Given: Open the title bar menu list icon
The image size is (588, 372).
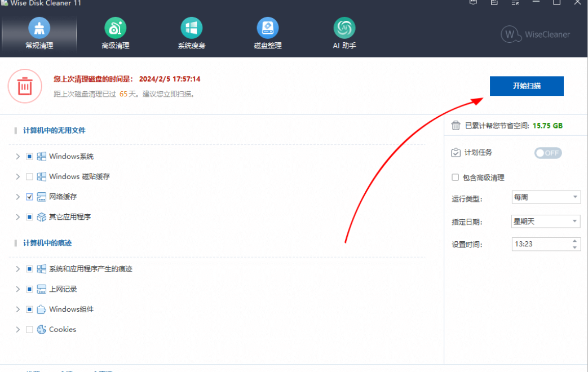Looking at the screenshot, I should [515, 2].
